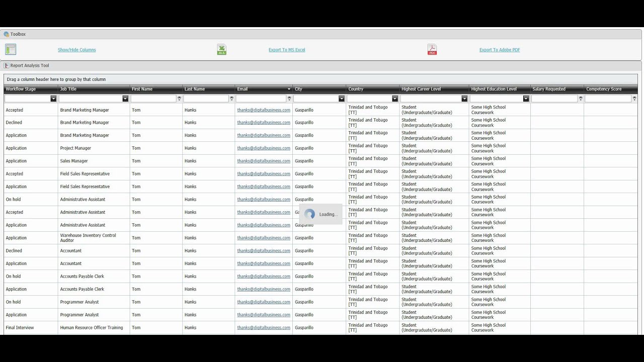The width and height of the screenshot is (644, 362).
Task: Sort by the Job Title column header
Action: 68,89
